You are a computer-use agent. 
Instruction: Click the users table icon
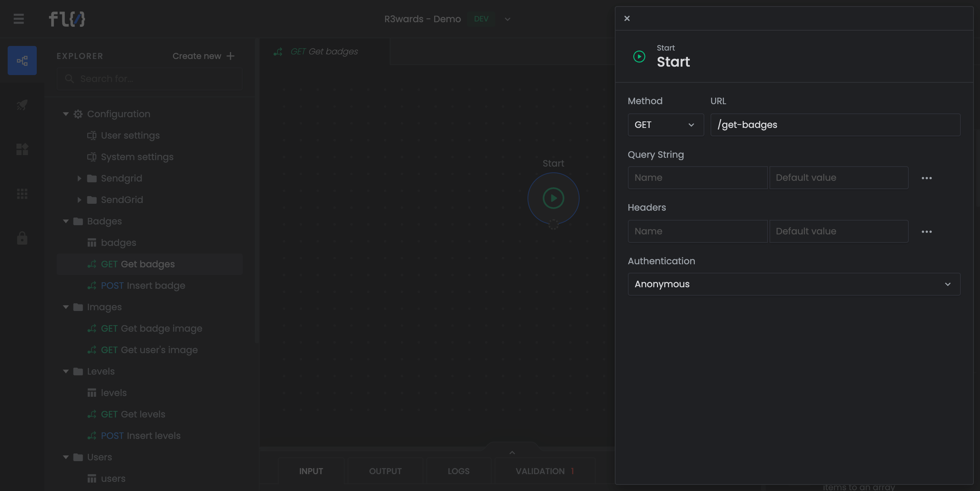92,479
